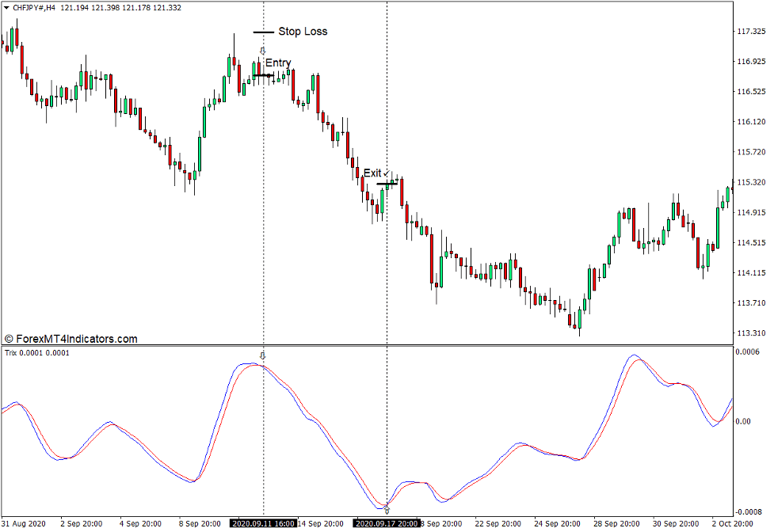Open the chart symbol dropdown triangle beside CHFJPY#,H4
This screenshot has height=532, width=774.
(6, 6)
